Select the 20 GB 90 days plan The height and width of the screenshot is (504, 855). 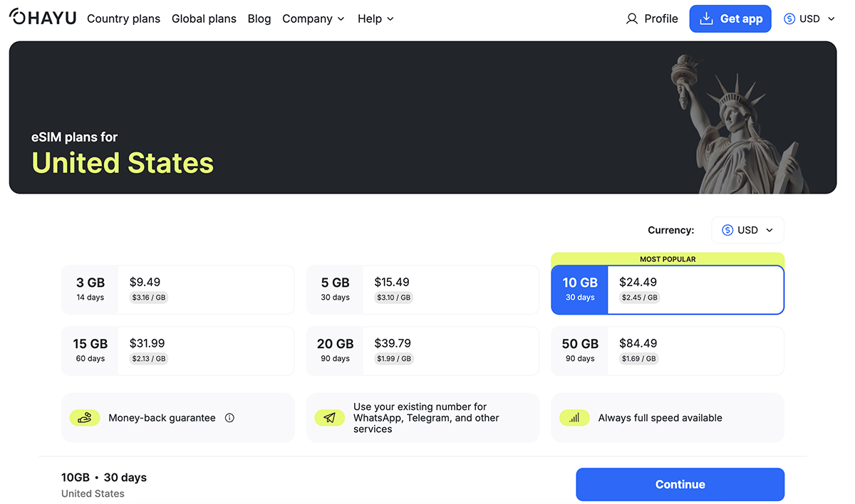pos(423,351)
